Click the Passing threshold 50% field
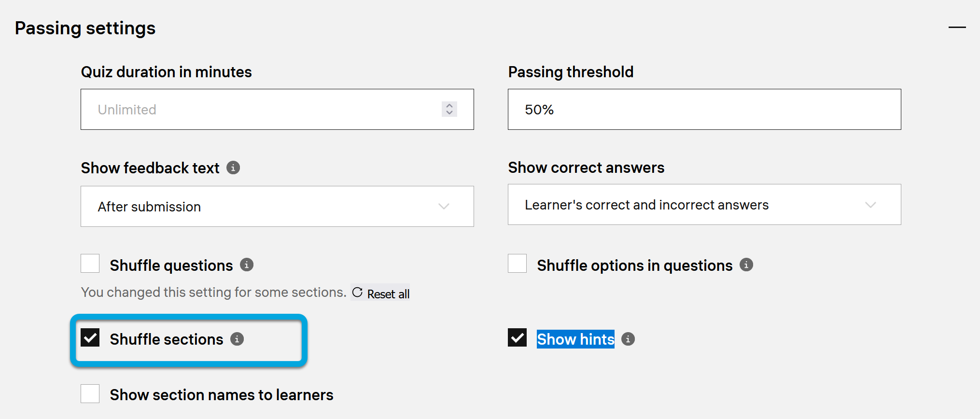Image resolution: width=980 pixels, height=419 pixels. [704, 110]
